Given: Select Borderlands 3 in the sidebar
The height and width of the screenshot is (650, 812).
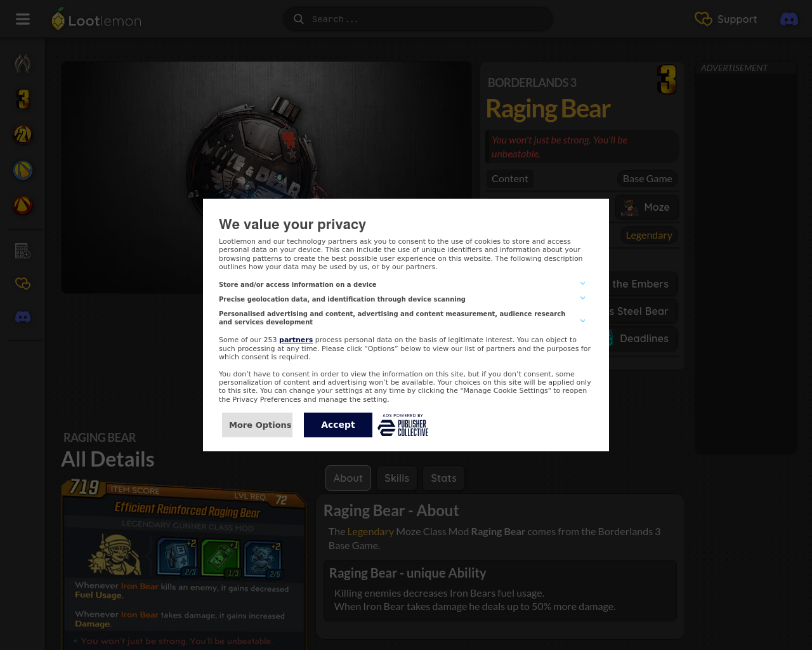Looking at the screenshot, I should point(23,99).
